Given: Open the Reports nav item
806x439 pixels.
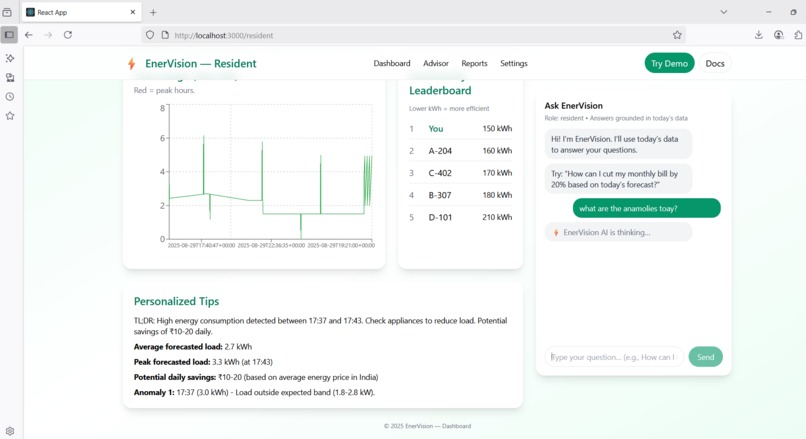Looking at the screenshot, I should [x=474, y=63].
